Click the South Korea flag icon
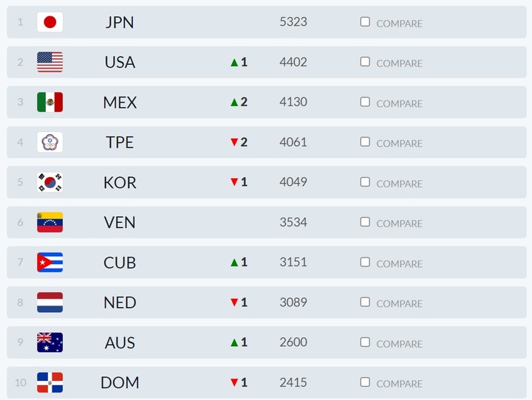This screenshot has height=400, width=532. click(50, 182)
